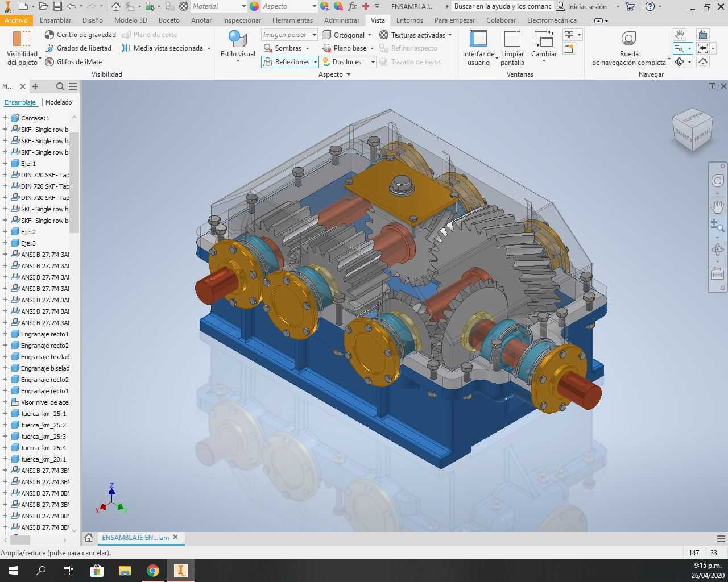Viewport: 728px width, 582px height.
Task: Save the assembly with the floppy icon
Action: point(57,6)
